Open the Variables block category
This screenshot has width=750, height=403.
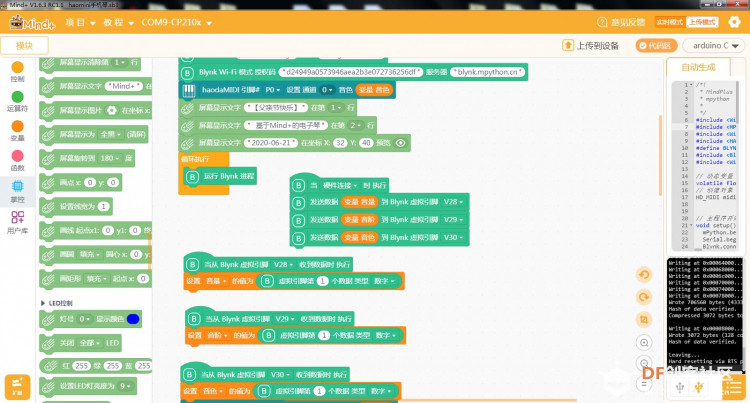tap(18, 131)
